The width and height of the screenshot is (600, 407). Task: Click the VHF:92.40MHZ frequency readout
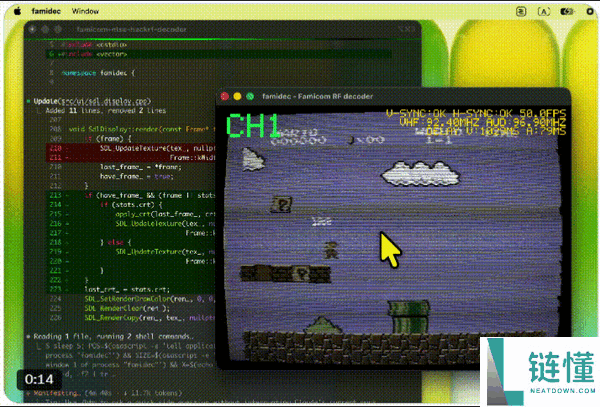[439, 122]
